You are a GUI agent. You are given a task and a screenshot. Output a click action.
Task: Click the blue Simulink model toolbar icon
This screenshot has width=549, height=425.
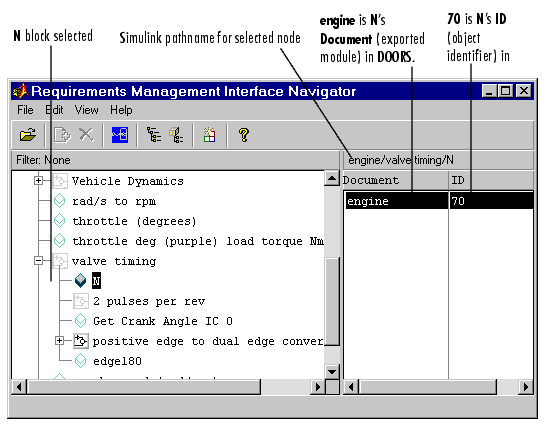(x=120, y=135)
